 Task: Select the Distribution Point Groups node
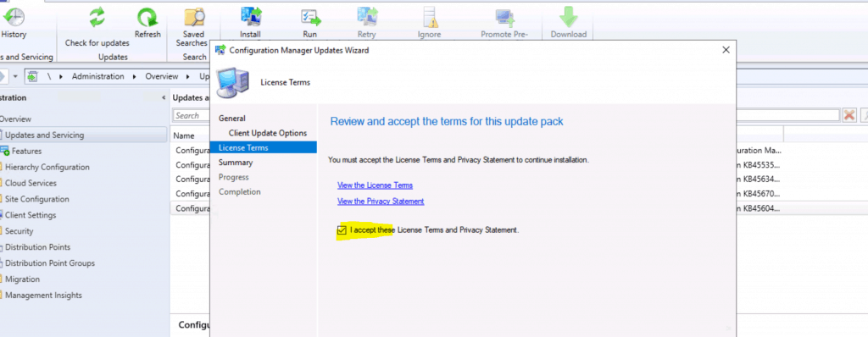tap(50, 263)
